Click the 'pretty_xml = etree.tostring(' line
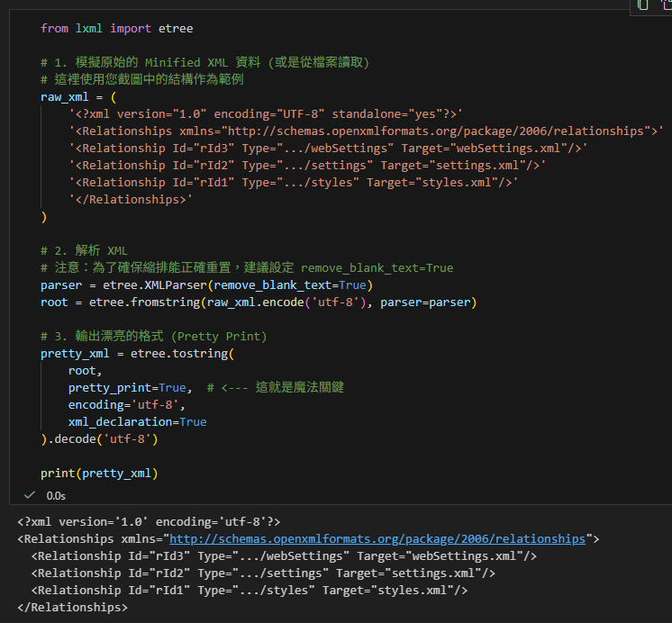The image size is (672, 623). (x=137, y=354)
